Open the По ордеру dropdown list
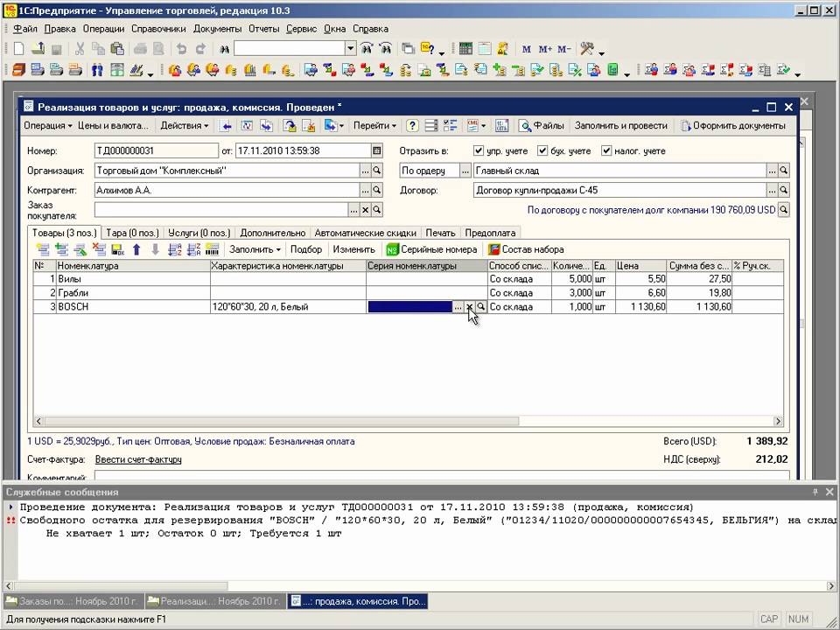 (465, 171)
